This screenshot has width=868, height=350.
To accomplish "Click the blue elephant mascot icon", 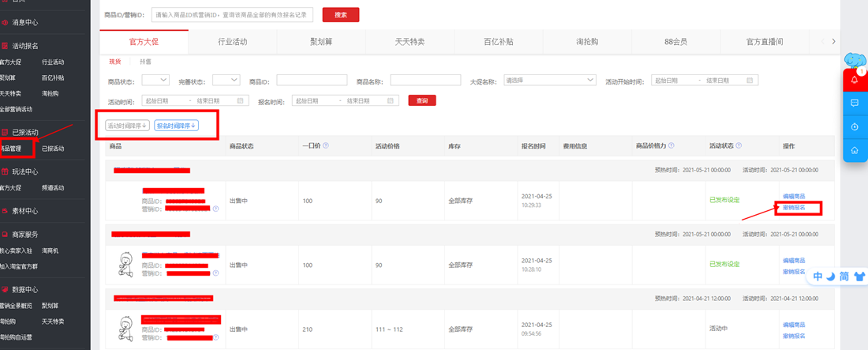I will 855,60.
